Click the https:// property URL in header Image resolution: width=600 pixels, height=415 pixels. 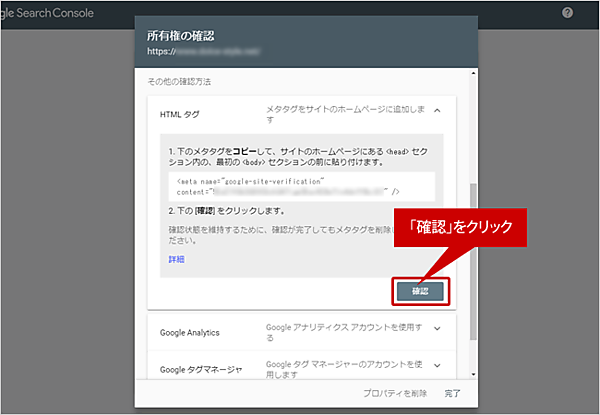point(204,51)
